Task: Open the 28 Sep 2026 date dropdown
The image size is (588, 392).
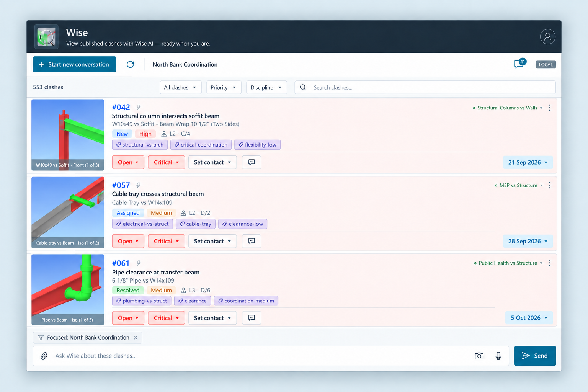Action: (x=528, y=241)
